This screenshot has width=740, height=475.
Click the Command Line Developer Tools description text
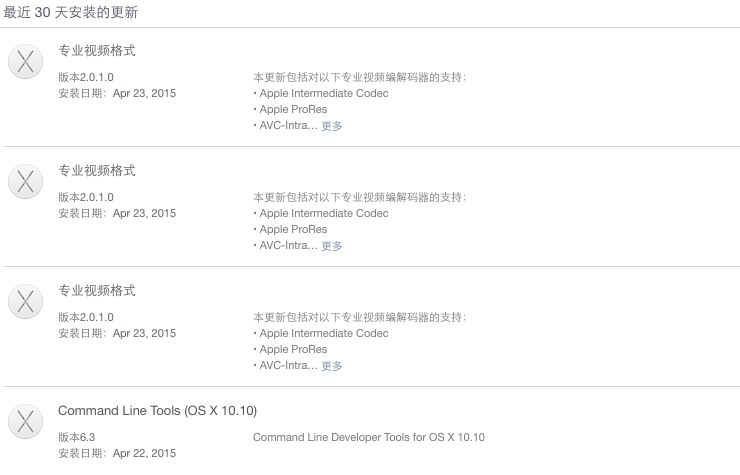[369, 437]
